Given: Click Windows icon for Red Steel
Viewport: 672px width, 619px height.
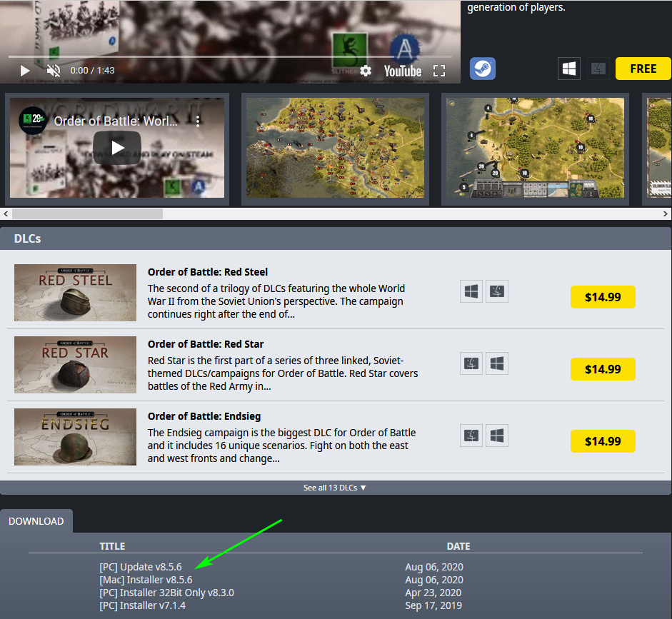Looking at the screenshot, I should point(471,291).
